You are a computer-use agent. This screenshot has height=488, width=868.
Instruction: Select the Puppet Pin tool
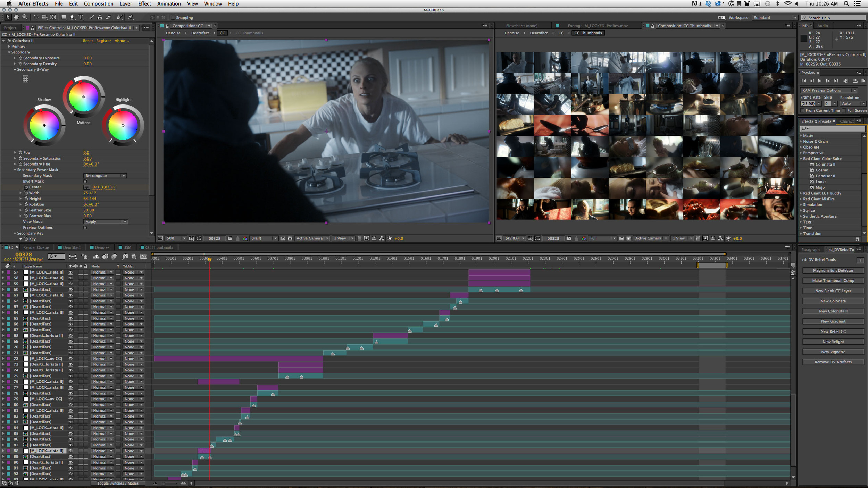pos(131,17)
